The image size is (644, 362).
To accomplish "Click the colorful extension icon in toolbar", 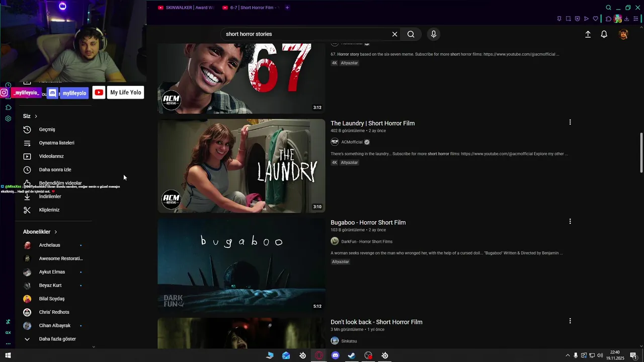I will click(617, 19).
